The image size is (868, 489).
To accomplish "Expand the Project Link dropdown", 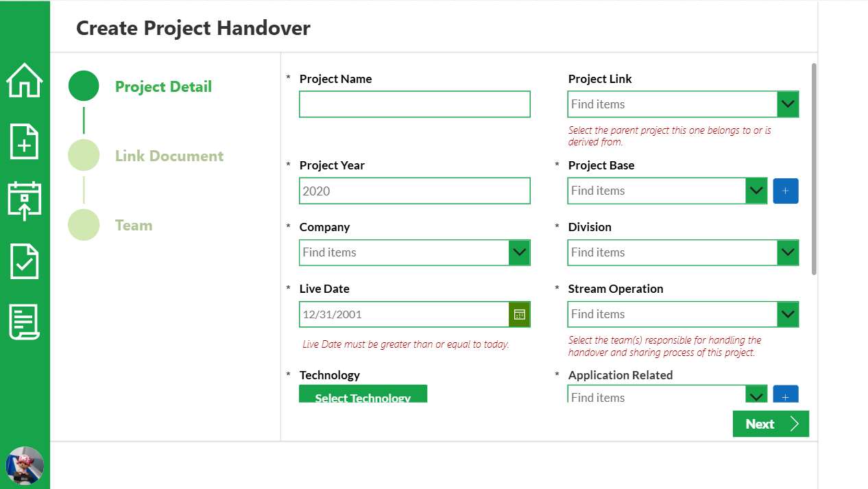I will point(788,104).
